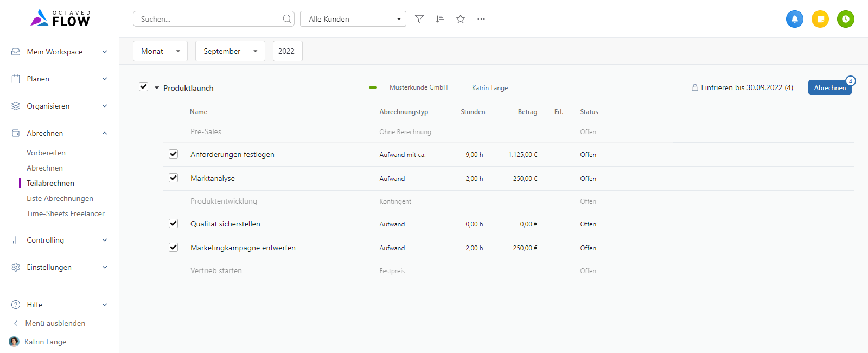The width and height of the screenshot is (868, 353).
Task: Open the Monat period dropdown
Action: [x=160, y=51]
